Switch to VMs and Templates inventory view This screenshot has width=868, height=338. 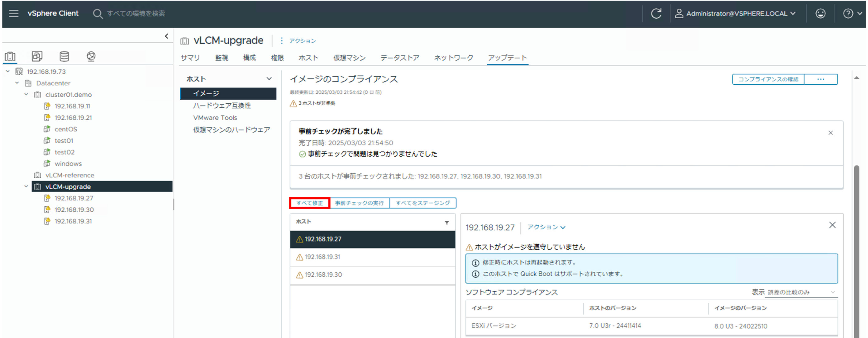(37, 56)
